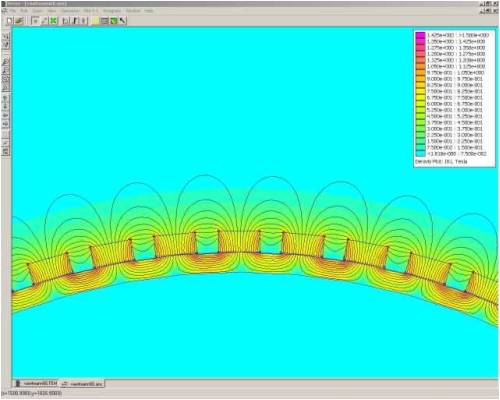The width and height of the screenshot is (500, 400).
Task: Open the Plot X-Y menu
Action: [x=91, y=11]
